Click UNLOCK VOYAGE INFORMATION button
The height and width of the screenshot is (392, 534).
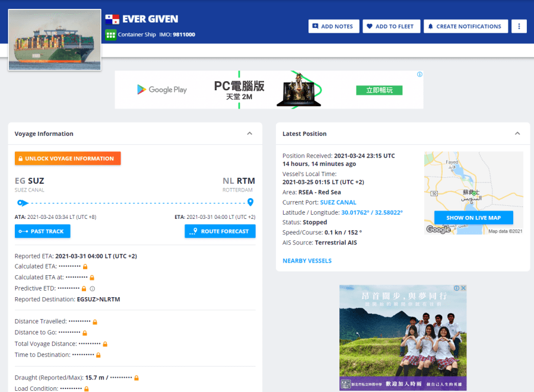point(68,158)
